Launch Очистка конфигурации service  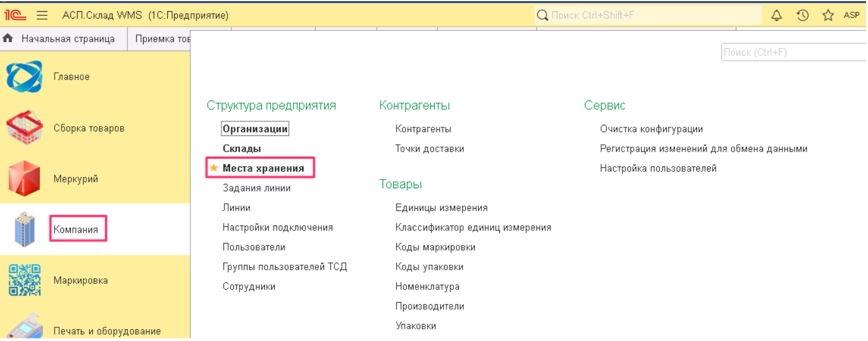(651, 129)
